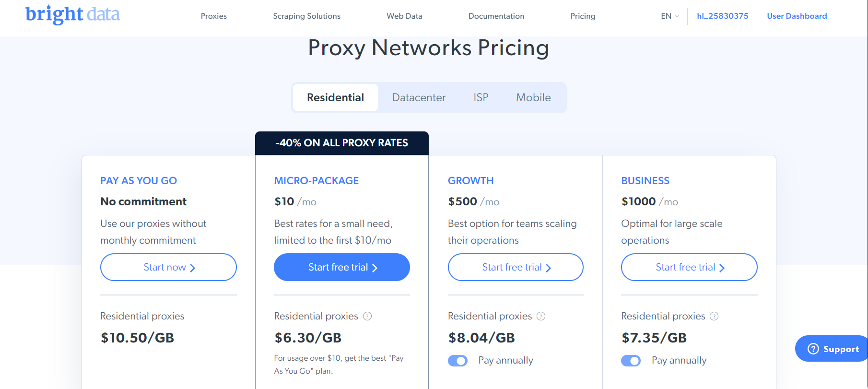868x389 pixels.
Task: Switch to the Mobile pricing tab
Action: click(533, 97)
